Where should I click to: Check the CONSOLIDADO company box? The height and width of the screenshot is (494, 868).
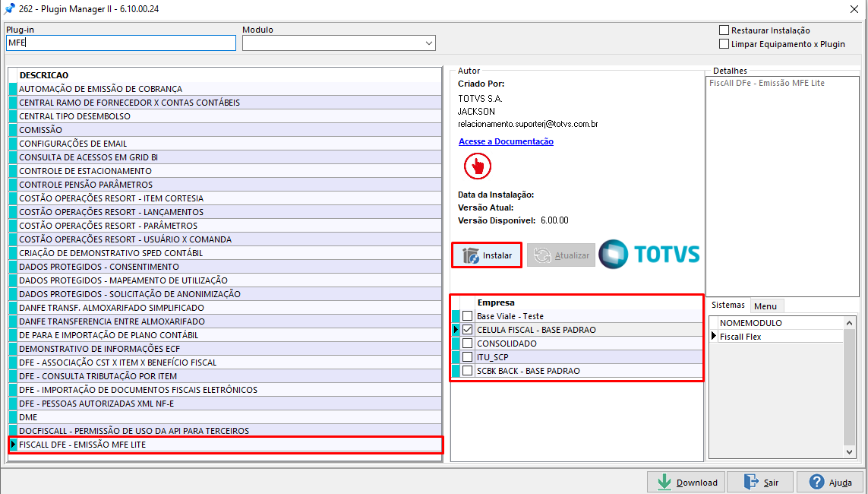pyautogui.click(x=468, y=344)
